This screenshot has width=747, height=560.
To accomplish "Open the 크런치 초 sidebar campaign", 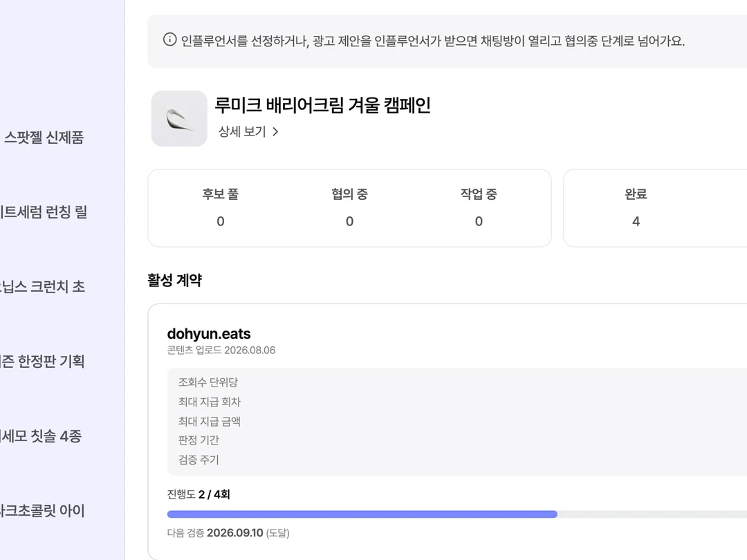I will coord(44,287).
